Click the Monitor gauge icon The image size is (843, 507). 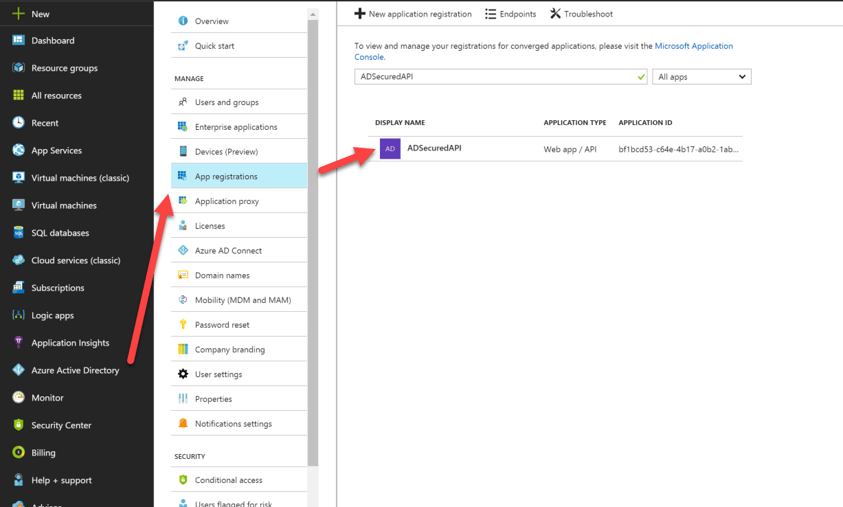[x=18, y=397]
